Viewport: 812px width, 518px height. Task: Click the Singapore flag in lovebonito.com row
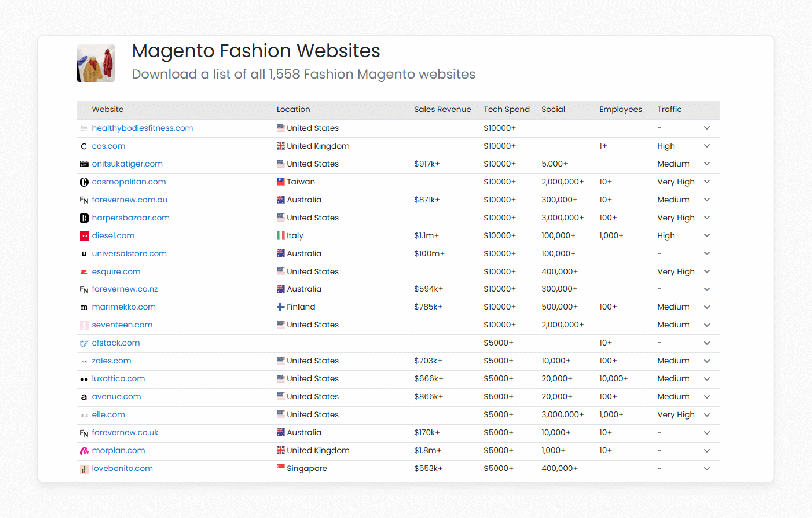(280, 467)
